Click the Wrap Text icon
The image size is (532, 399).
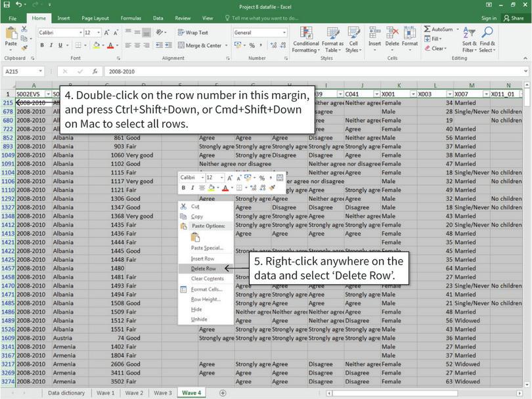pos(194,31)
